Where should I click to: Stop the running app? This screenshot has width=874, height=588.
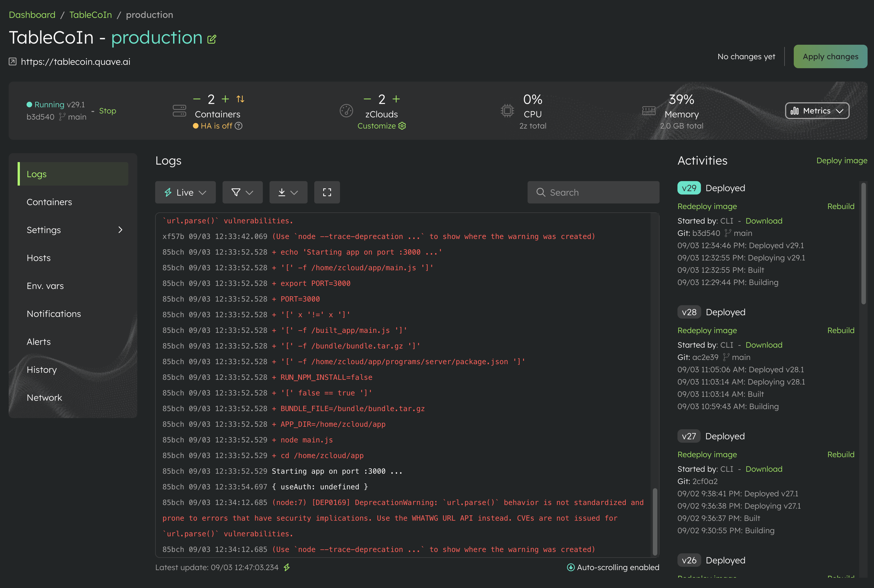click(x=108, y=111)
